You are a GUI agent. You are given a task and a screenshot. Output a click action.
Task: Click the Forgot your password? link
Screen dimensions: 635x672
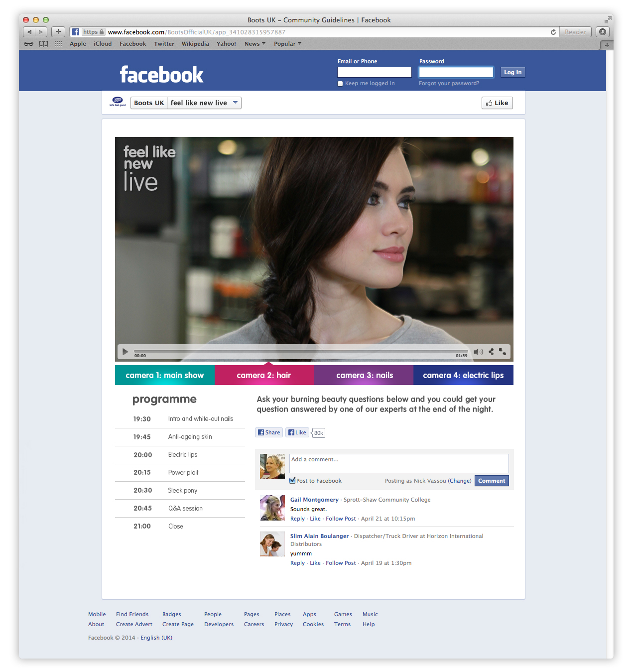point(449,84)
